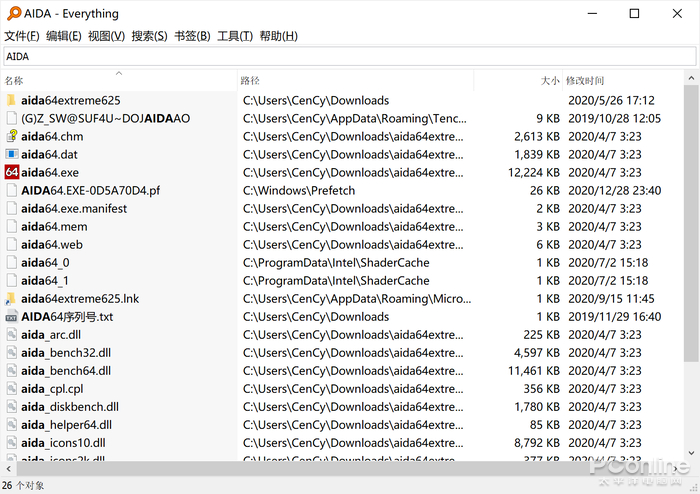The width and height of the screenshot is (700, 494).
Task: Click the aida64.exe red 64 icon
Action: coord(12,172)
